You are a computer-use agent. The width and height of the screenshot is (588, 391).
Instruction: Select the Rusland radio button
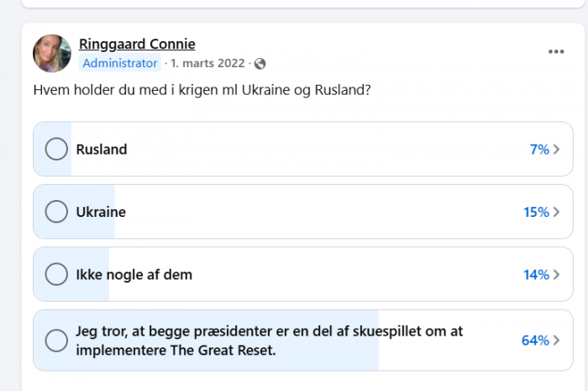tap(56, 149)
